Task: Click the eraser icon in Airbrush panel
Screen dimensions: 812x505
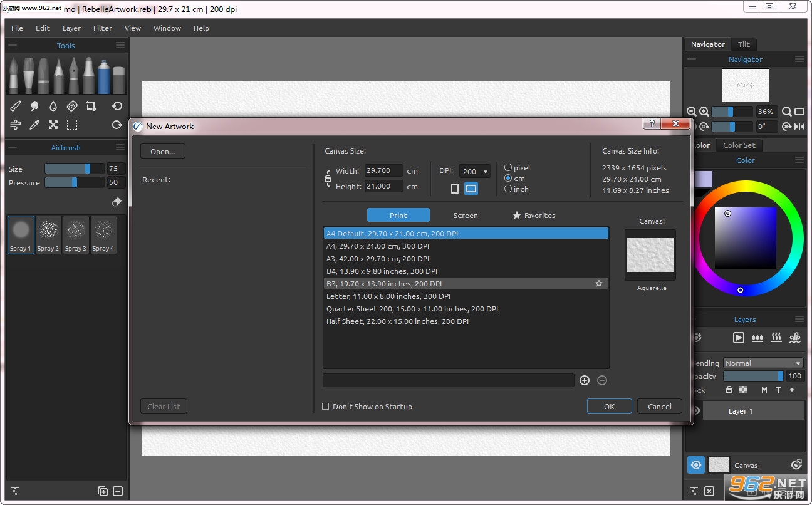Action: 116,202
